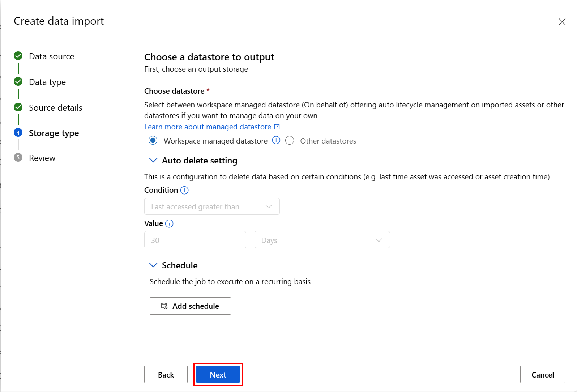Open the Last accessed greater than dropdown
This screenshot has width=577, height=392.
coord(212,206)
